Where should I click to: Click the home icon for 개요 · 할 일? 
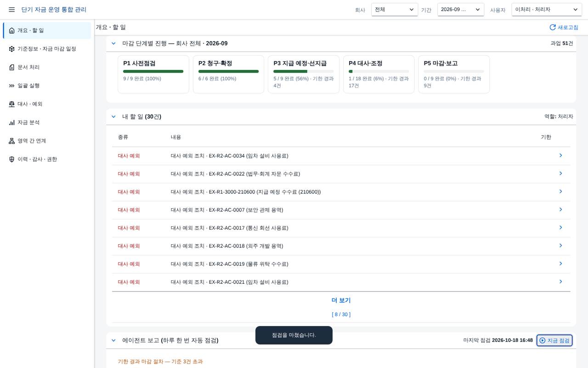tap(11, 30)
